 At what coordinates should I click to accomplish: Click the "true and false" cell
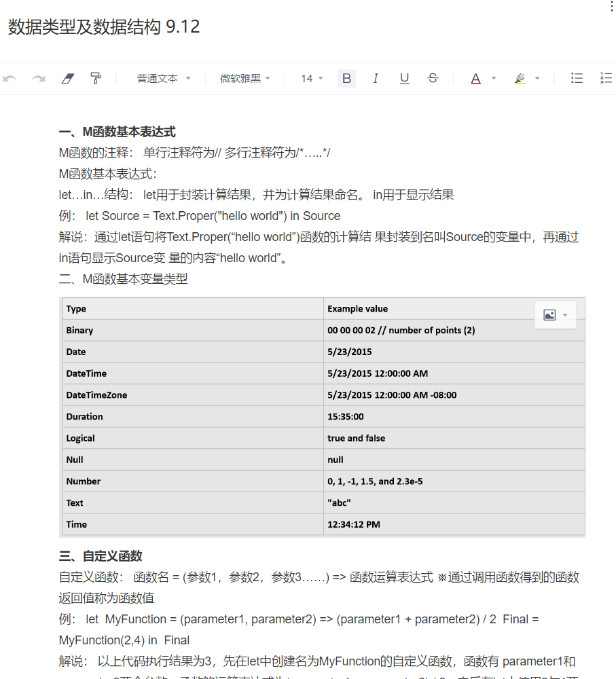tap(454, 438)
